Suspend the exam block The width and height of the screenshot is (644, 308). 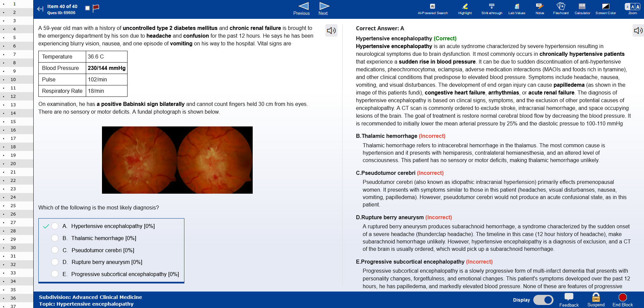pyautogui.click(x=596, y=300)
